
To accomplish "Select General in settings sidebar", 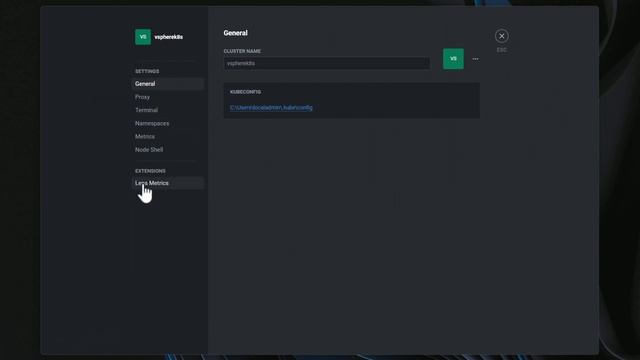I will coord(169,84).
